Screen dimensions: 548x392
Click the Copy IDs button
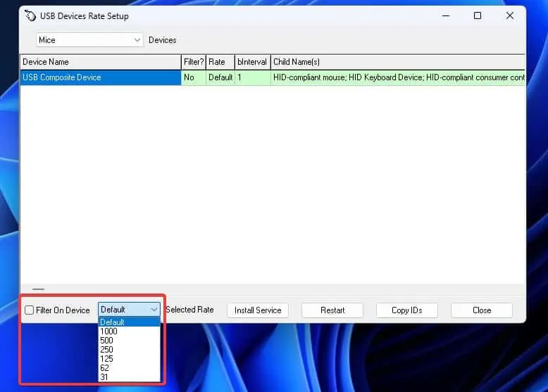406,310
